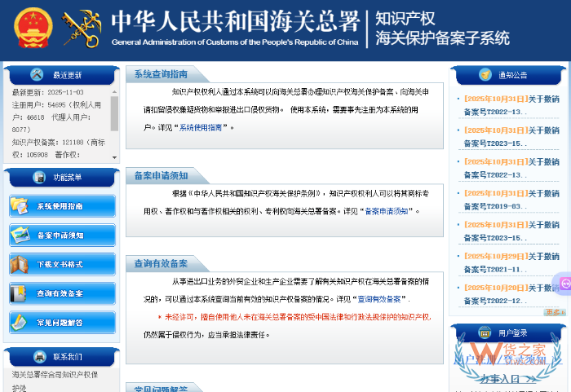The height and width of the screenshot is (392, 571).
Task: Open the 下载文书格式 menu button
Action: pyautogui.click(x=62, y=264)
